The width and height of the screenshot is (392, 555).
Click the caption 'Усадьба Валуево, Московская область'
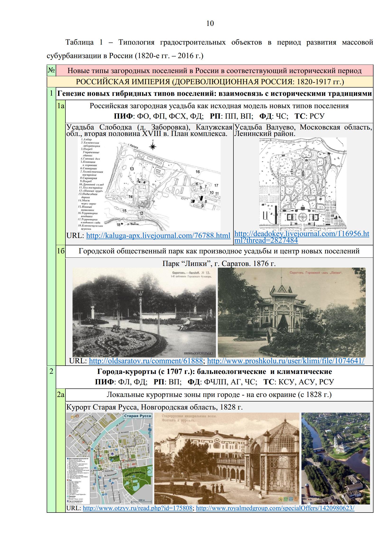pos(303,130)
